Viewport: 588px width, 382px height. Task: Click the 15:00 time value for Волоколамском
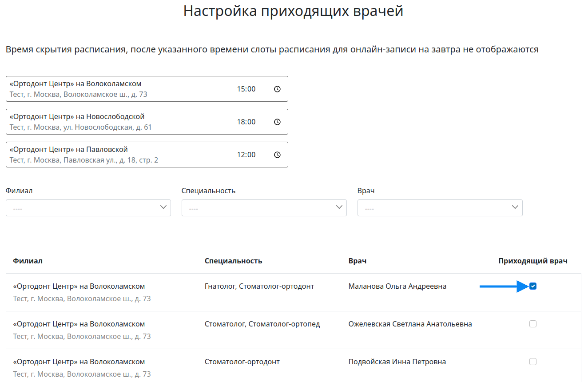tap(246, 89)
